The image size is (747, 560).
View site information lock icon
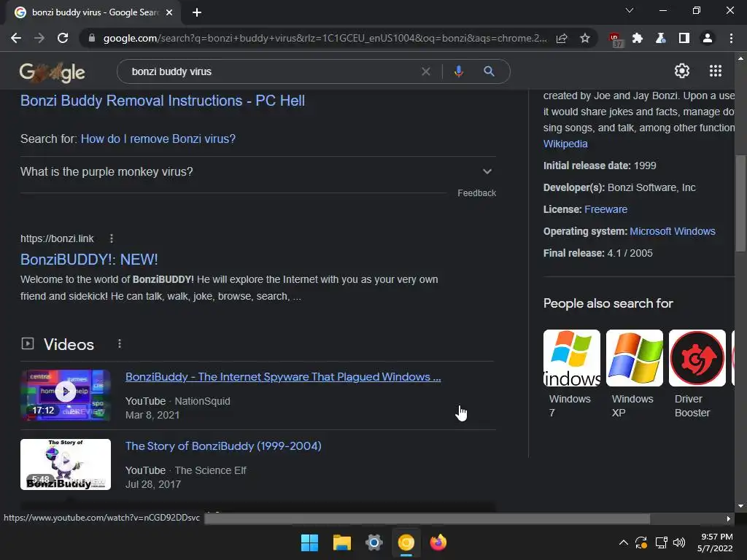pyautogui.click(x=92, y=38)
